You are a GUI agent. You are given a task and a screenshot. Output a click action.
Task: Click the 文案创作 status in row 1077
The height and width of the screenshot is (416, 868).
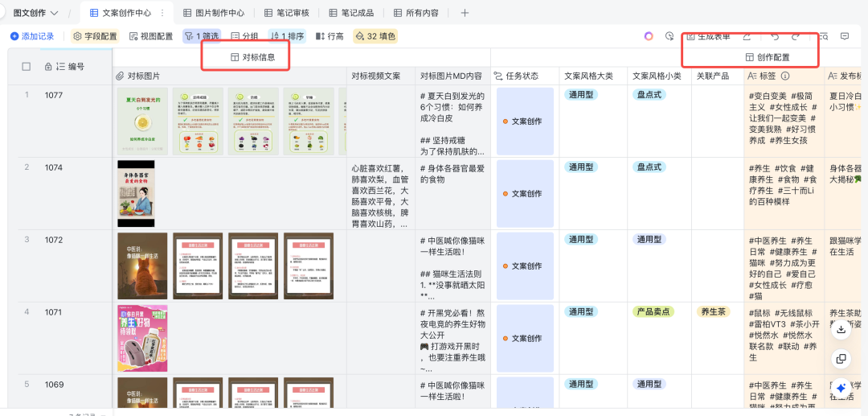pos(526,122)
